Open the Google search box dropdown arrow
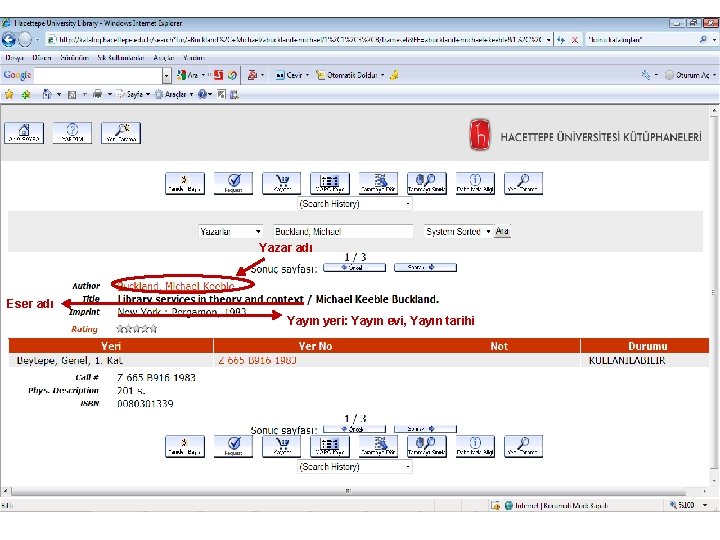 click(167, 75)
